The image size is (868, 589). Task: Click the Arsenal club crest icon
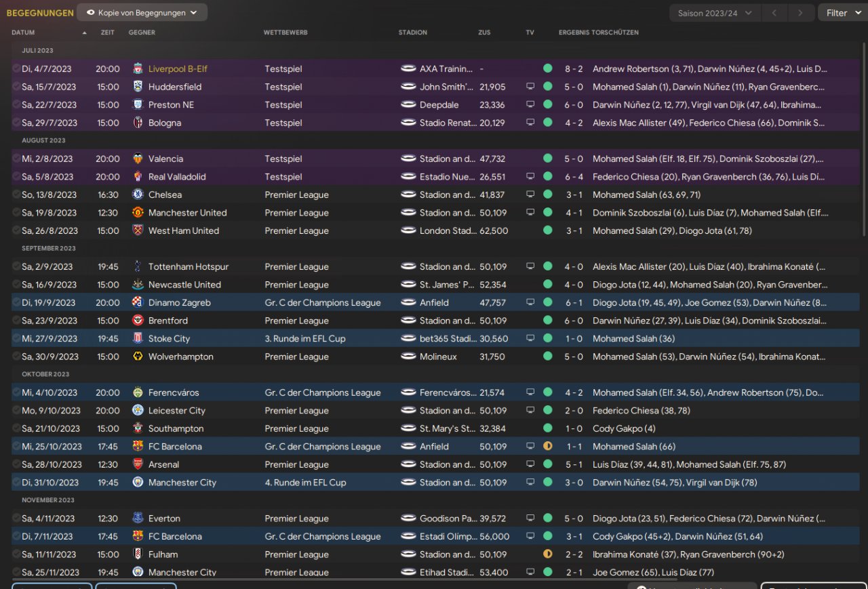coord(138,464)
